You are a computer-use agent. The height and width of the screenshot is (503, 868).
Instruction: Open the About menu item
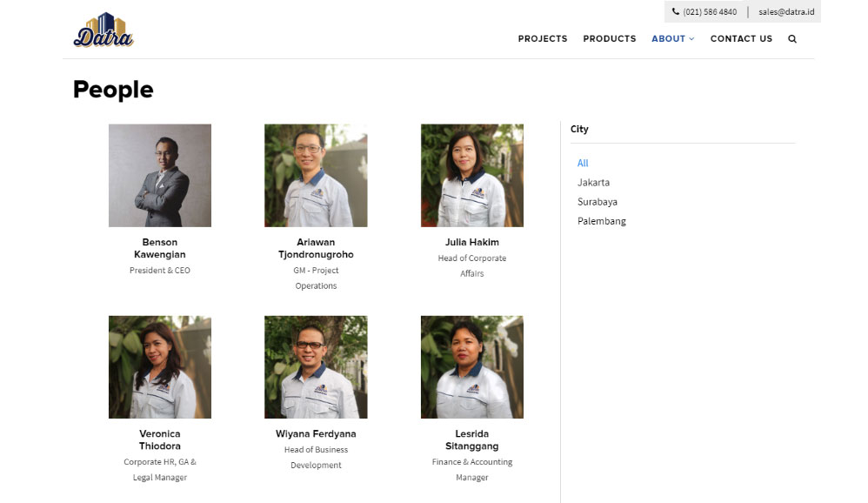(x=668, y=39)
